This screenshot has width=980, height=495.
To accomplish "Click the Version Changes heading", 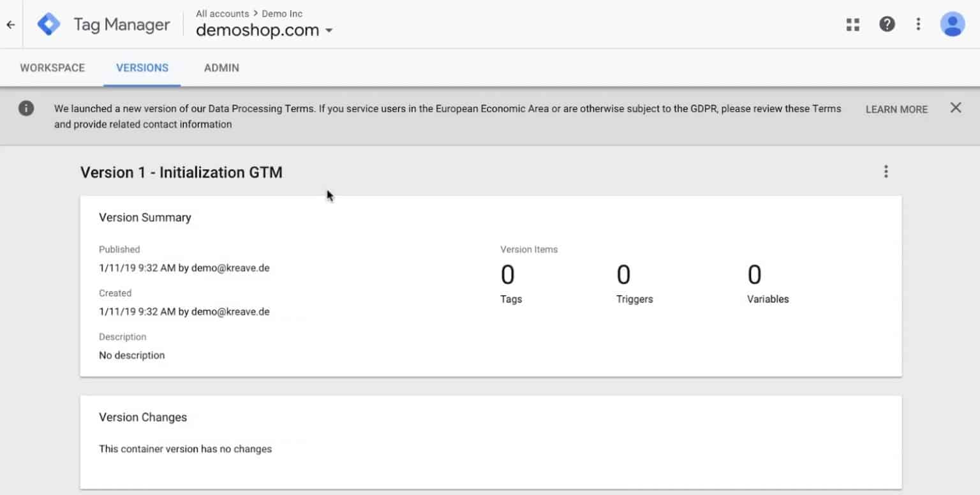I will pyautogui.click(x=143, y=417).
